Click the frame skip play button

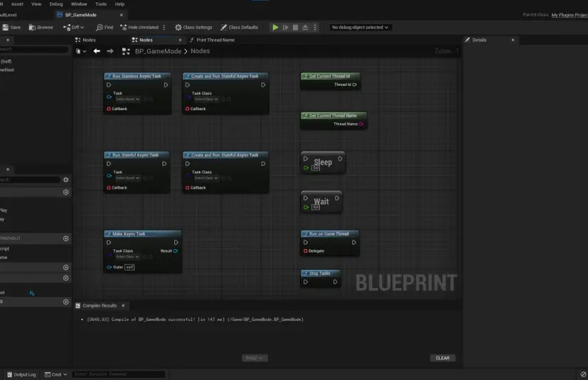pos(285,28)
